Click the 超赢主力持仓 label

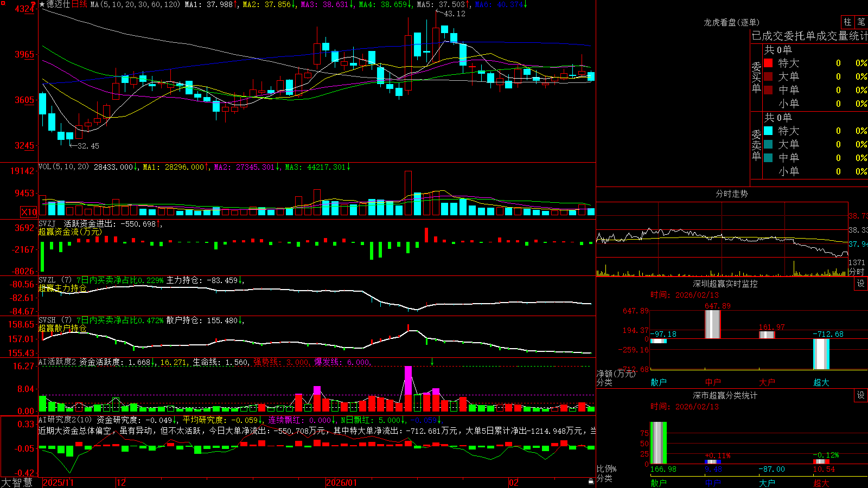(x=62, y=288)
